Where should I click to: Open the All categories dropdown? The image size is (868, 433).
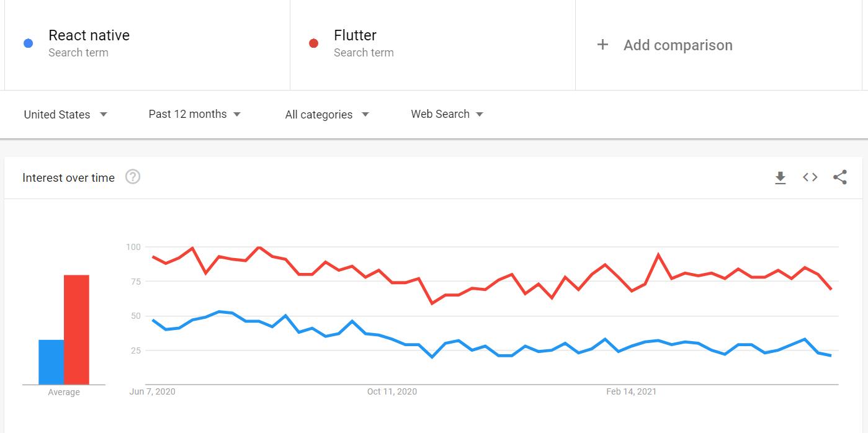point(326,114)
